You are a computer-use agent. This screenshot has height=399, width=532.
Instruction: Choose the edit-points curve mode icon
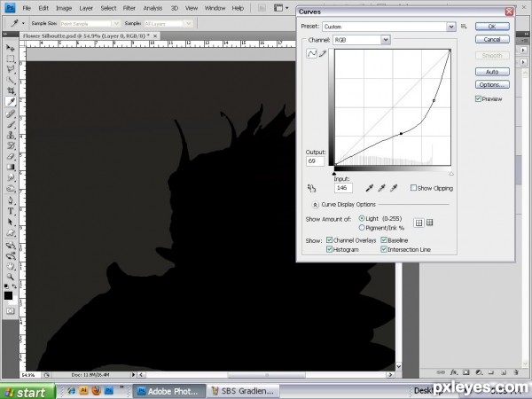(x=311, y=53)
